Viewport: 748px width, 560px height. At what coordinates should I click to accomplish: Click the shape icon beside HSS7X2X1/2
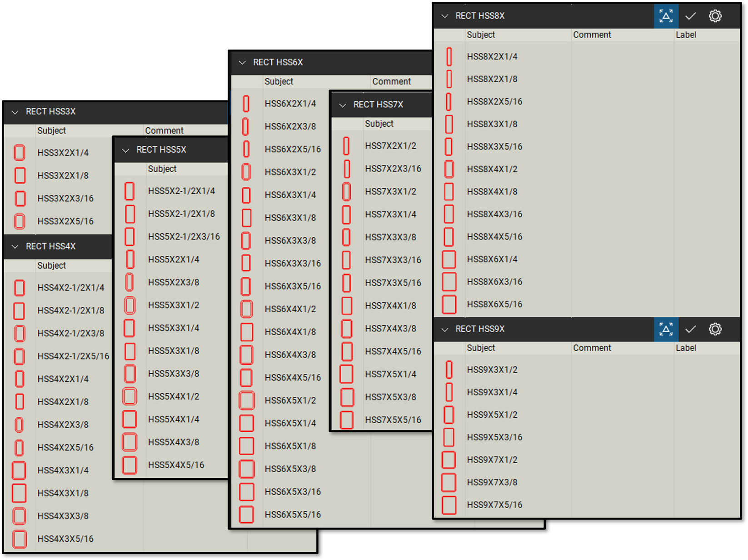pos(347,146)
